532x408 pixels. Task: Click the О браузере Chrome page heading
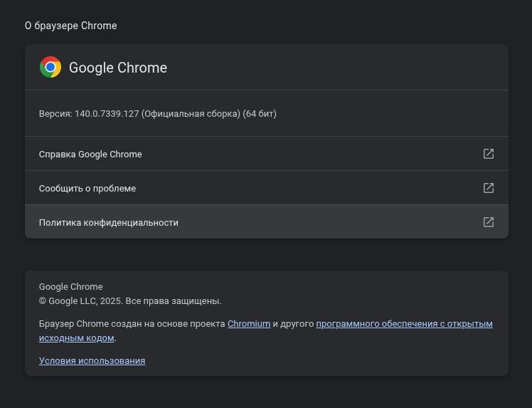coord(71,26)
